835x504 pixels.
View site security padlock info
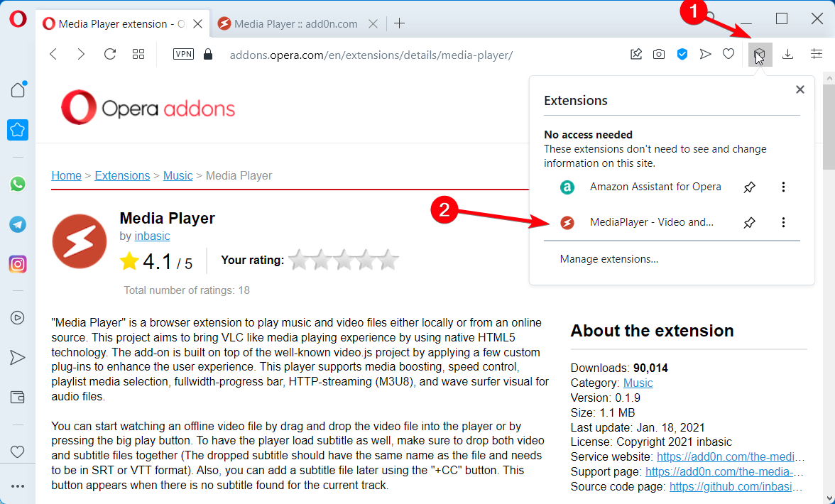tap(208, 54)
